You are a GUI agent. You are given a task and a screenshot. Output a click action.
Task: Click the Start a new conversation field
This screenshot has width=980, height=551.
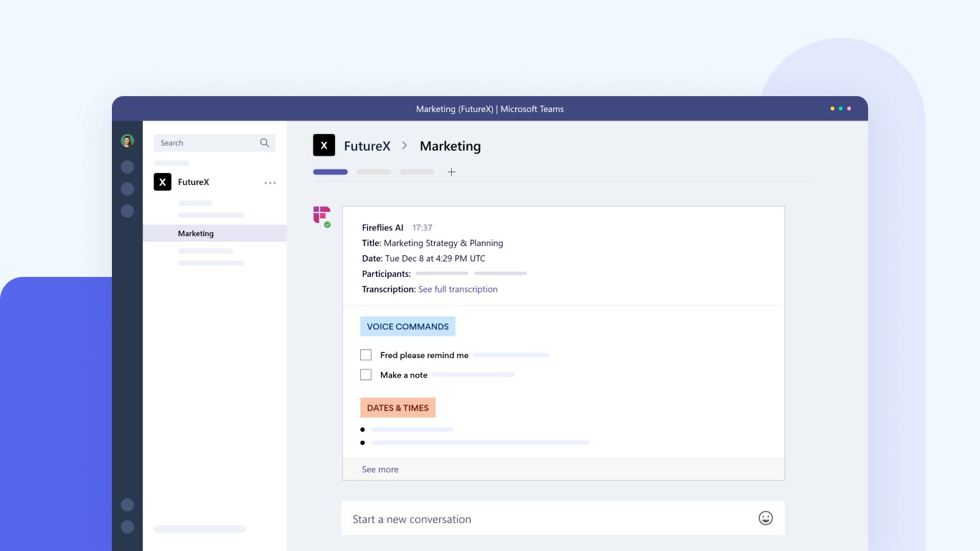(563, 518)
